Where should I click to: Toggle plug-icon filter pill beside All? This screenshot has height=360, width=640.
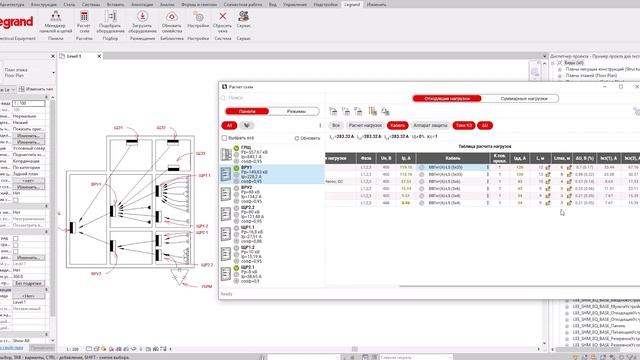pos(247,125)
